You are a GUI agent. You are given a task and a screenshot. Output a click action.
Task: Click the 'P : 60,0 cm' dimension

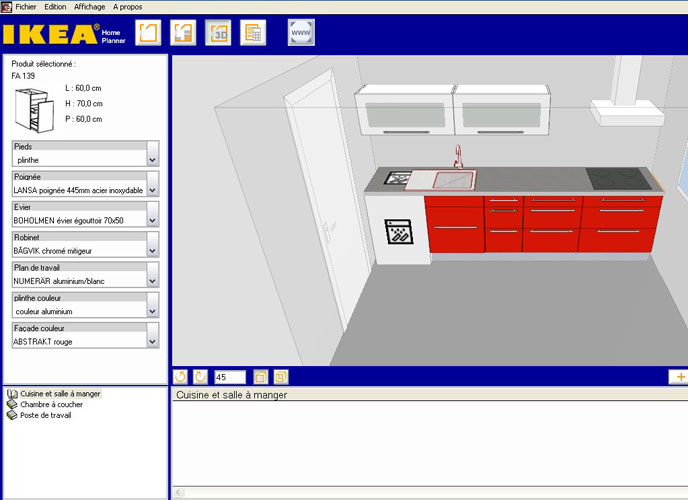pos(83,119)
